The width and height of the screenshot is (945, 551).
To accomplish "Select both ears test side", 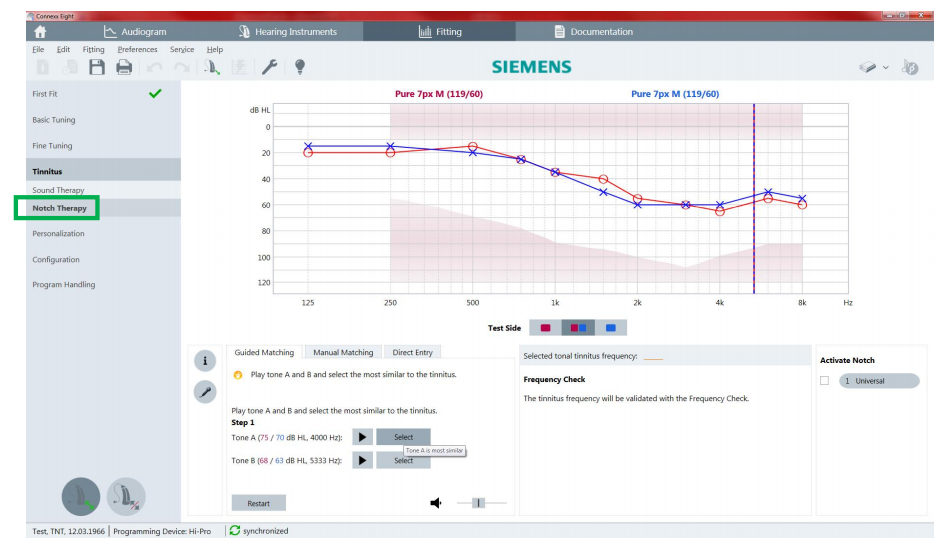I will click(578, 328).
